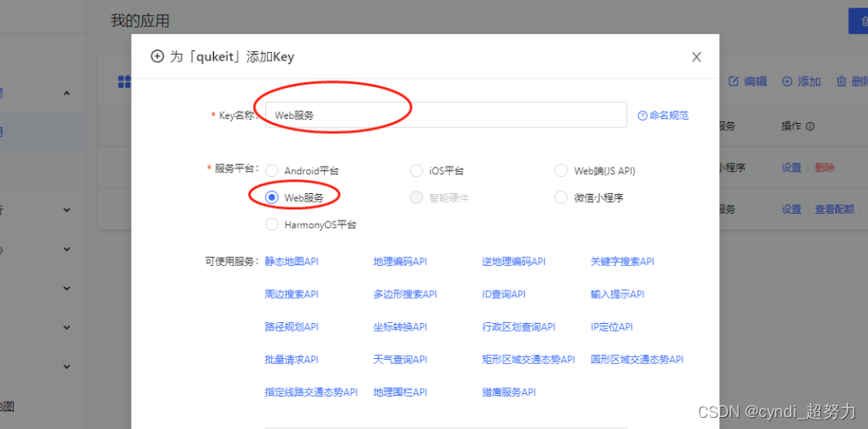Open the 地理围栏API link
Viewport: 868px width, 429px height.
(400, 392)
